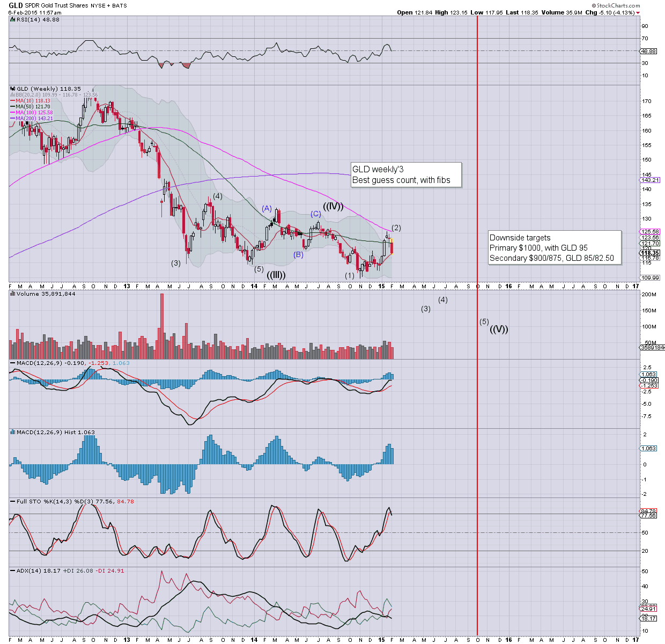This screenshot has width=665, height=644.
Task: Click the blue (C) wave label
Action: click(316, 214)
